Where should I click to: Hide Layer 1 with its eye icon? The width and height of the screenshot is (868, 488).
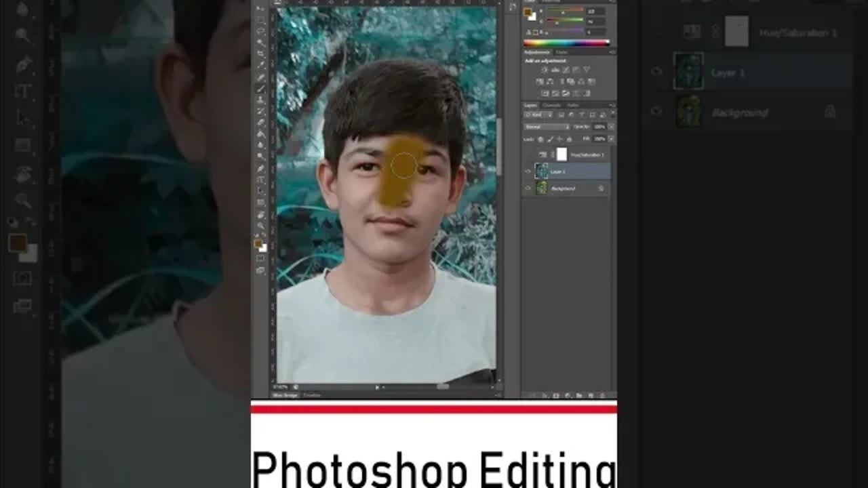528,171
